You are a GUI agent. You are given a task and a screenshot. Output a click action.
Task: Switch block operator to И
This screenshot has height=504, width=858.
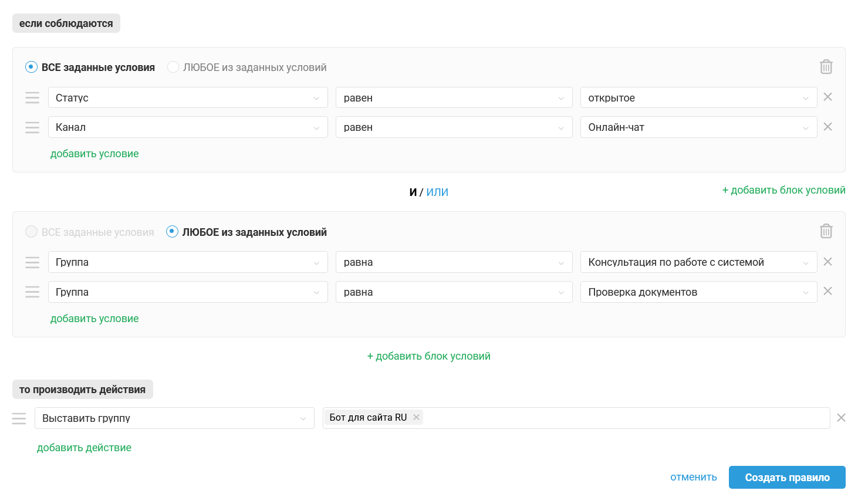pos(413,192)
